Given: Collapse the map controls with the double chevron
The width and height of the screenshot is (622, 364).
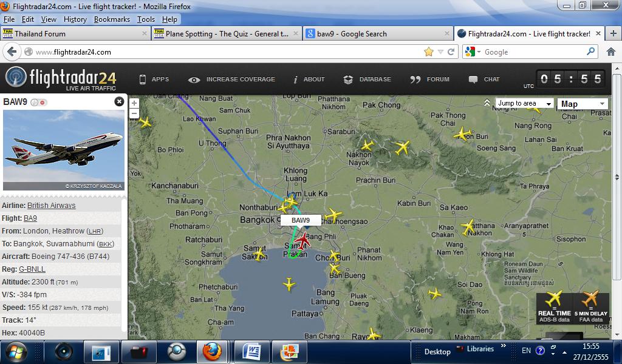Looking at the screenshot, I should [487, 103].
